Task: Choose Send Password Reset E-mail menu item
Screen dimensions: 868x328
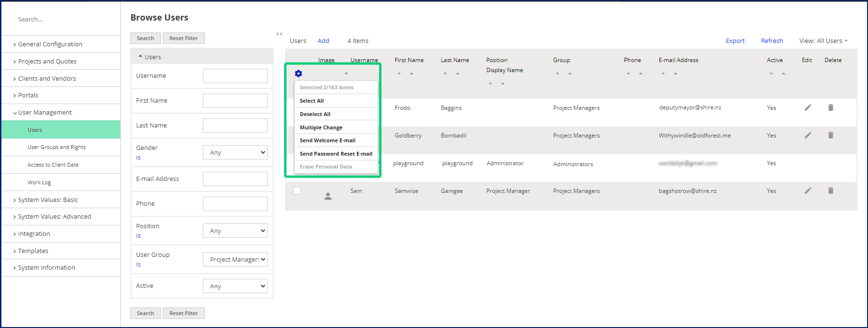Action: [336, 154]
